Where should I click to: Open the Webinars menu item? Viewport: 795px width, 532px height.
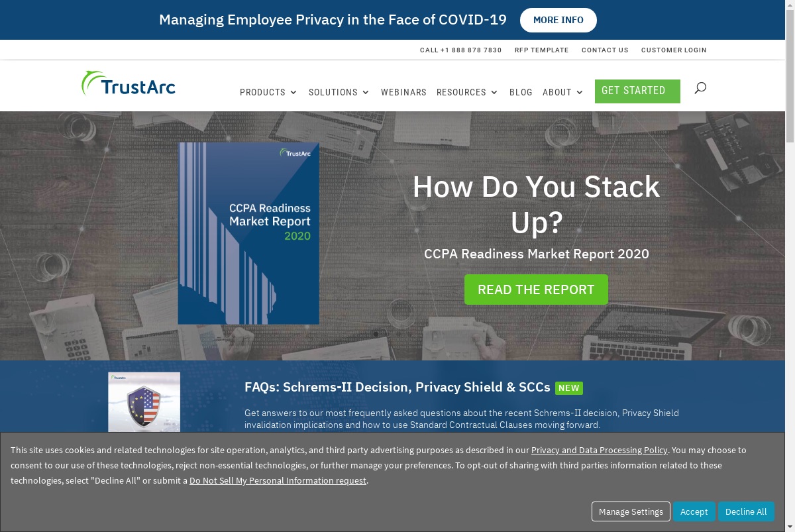pyautogui.click(x=403, y=92)
